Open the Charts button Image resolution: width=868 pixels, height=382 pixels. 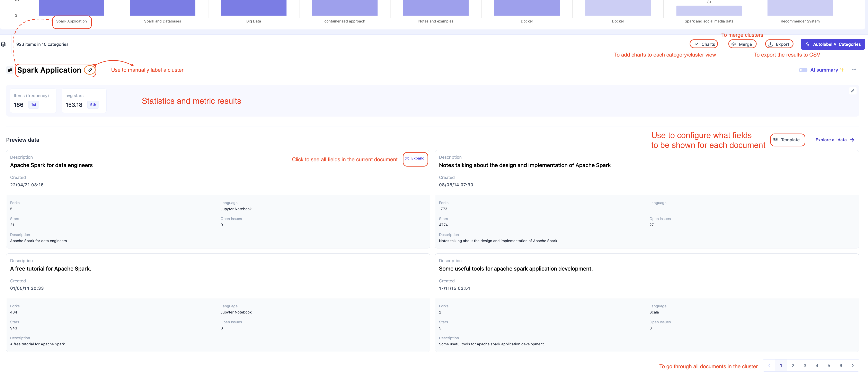(704, 44)
